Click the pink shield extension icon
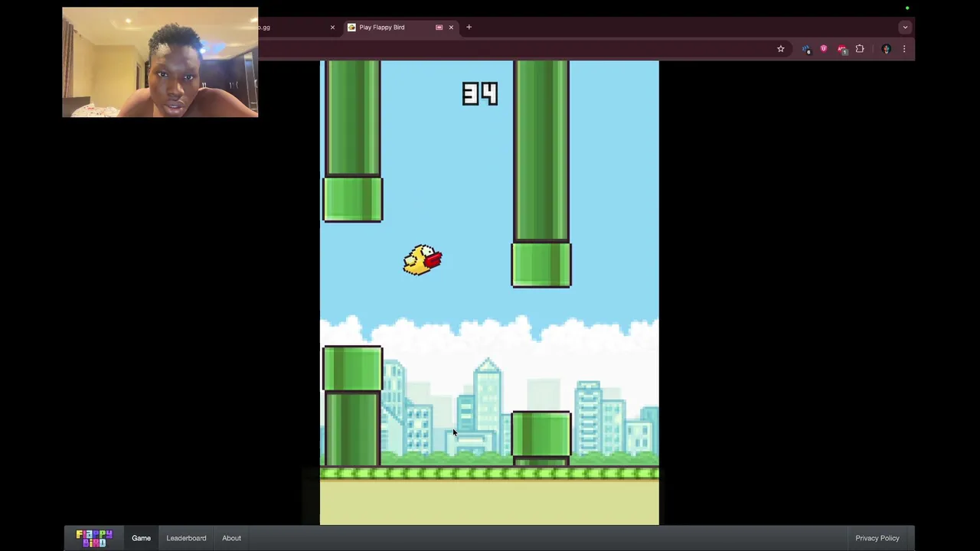 pos(824,49)
